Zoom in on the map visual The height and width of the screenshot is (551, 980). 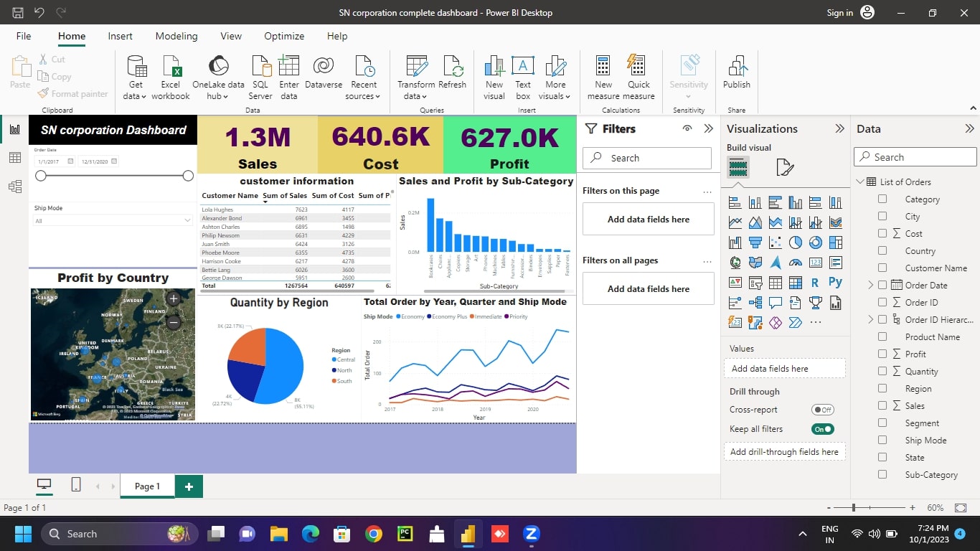click(x=174, y=298)
